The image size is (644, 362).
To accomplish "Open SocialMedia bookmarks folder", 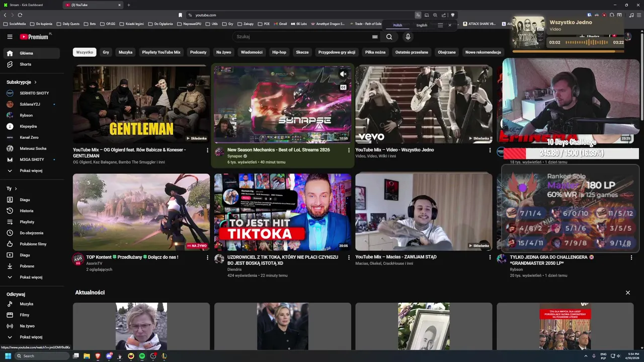I will [15, 24].
